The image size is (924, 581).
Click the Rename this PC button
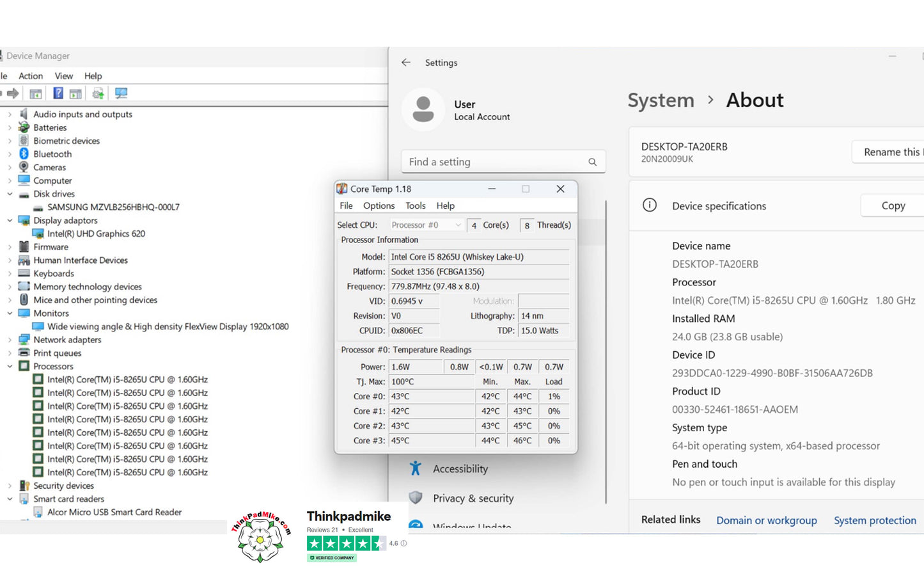(889, 152)
